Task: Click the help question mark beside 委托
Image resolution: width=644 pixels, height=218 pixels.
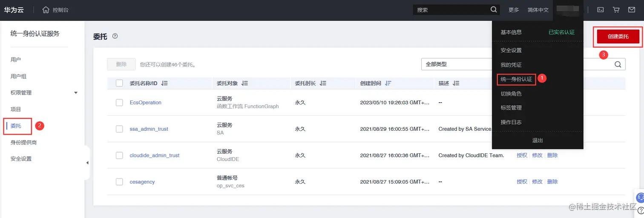Action: tap(115, 36)
